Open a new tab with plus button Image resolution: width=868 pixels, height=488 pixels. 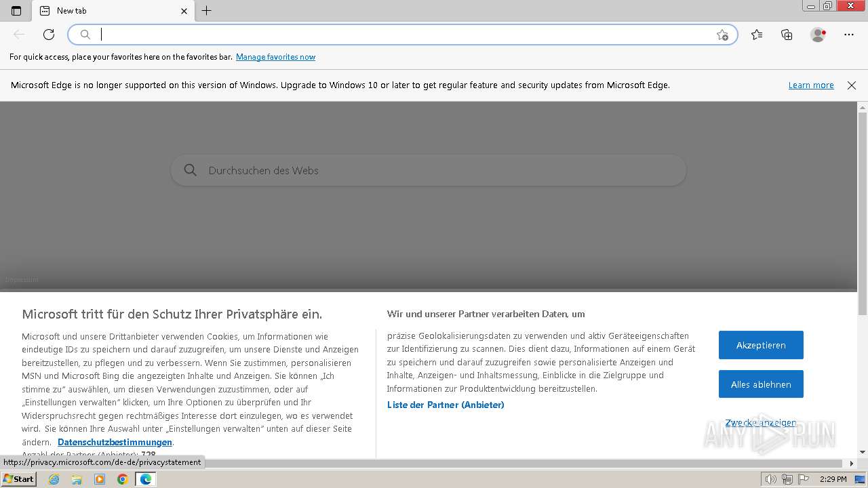click(207, 11)
